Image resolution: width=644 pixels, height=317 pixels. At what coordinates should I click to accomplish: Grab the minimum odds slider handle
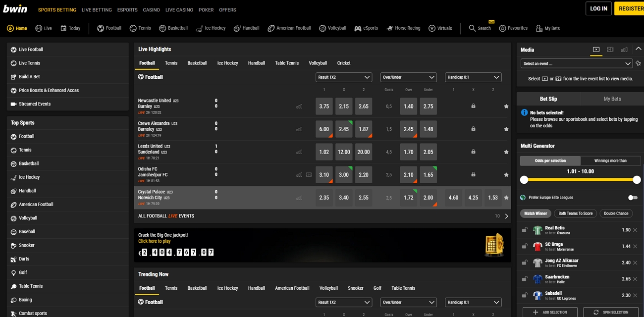[524, 180]
